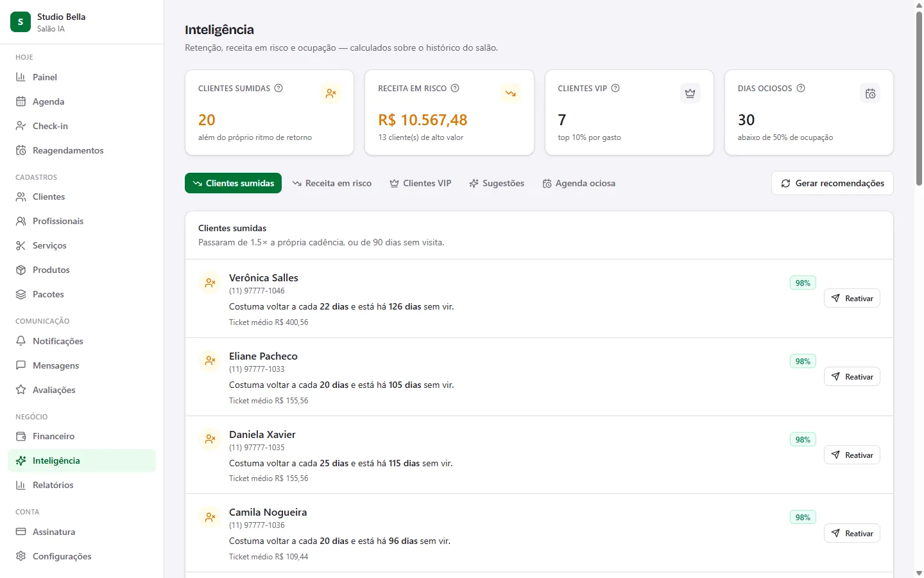Click the scissors icon next to Serviços

(21, 245)
